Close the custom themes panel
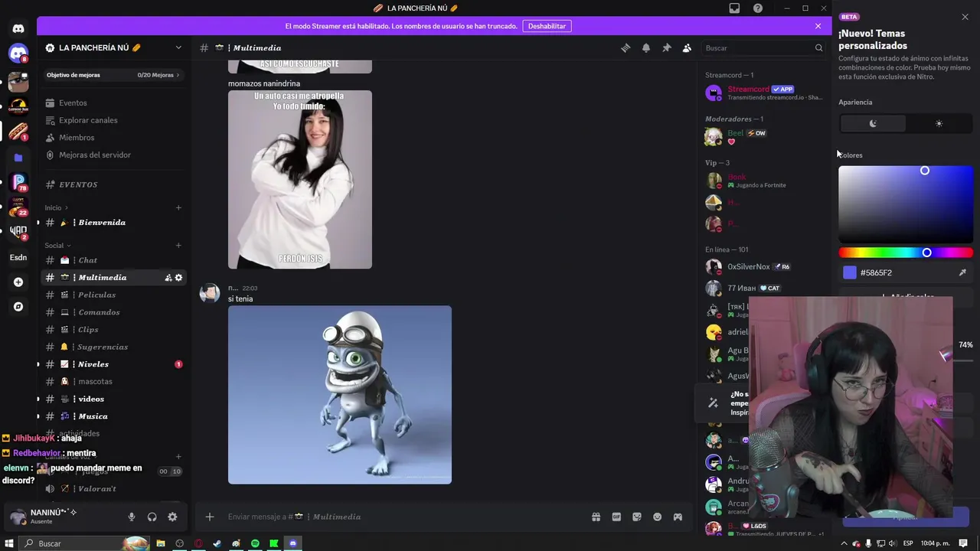The image size is (980, 551). [x=965, y=17]
